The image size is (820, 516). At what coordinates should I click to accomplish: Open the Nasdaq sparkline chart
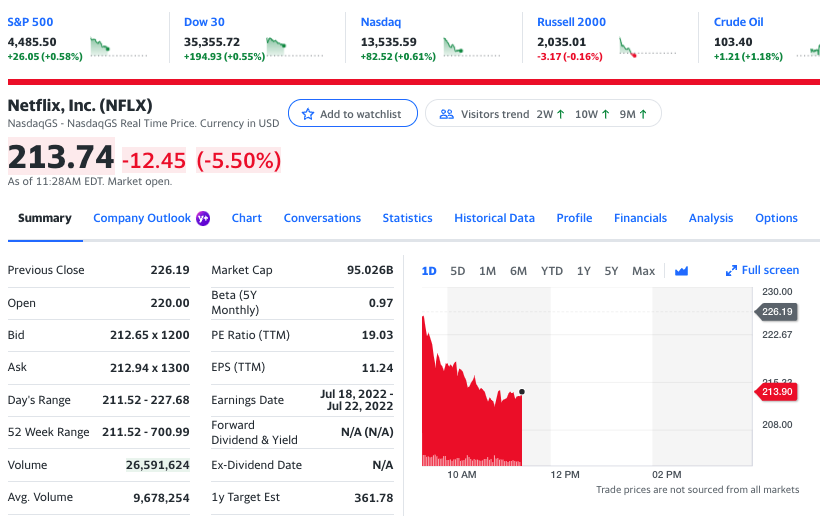tap(471, 47)
